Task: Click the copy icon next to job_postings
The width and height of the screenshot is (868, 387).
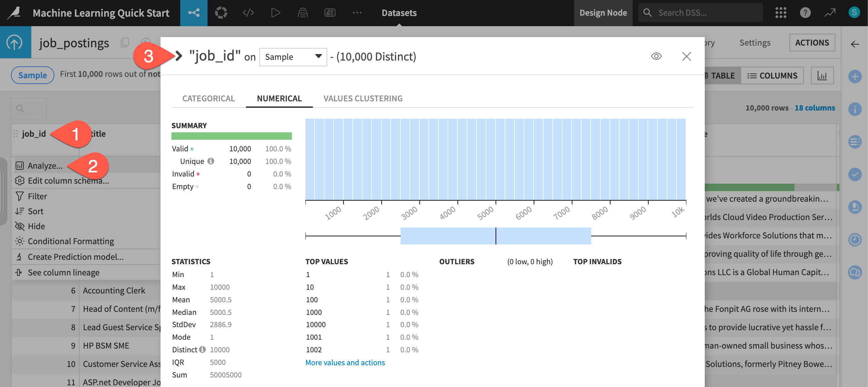Action: 125,43
